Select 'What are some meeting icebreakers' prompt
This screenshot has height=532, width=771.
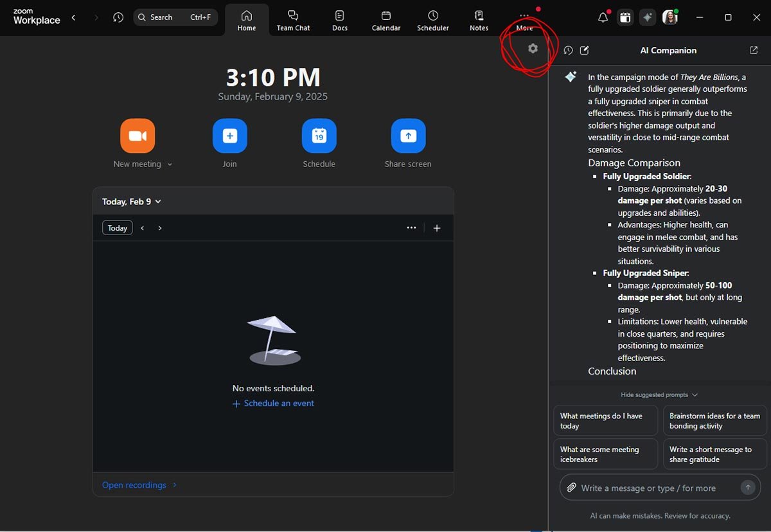tap(606, 454)
